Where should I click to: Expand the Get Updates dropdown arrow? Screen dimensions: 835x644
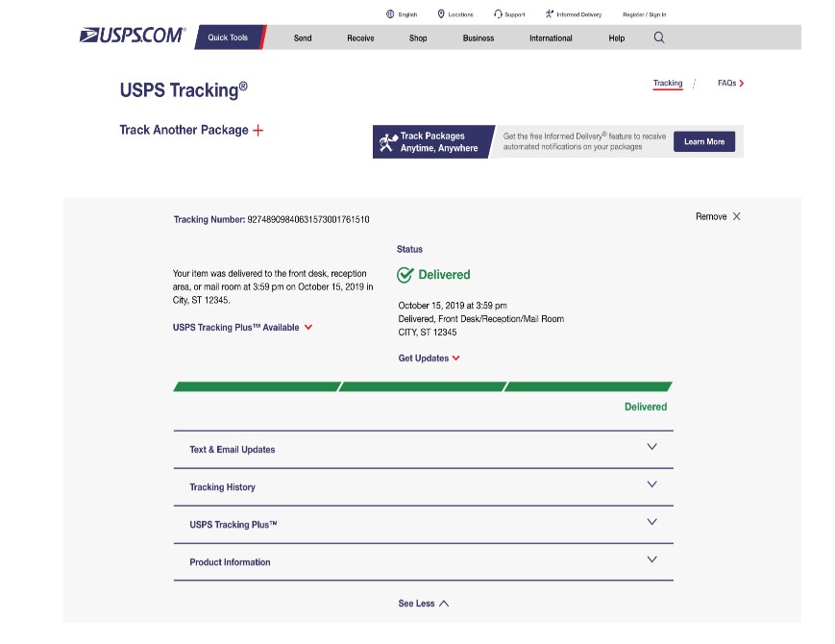[455, 358]
